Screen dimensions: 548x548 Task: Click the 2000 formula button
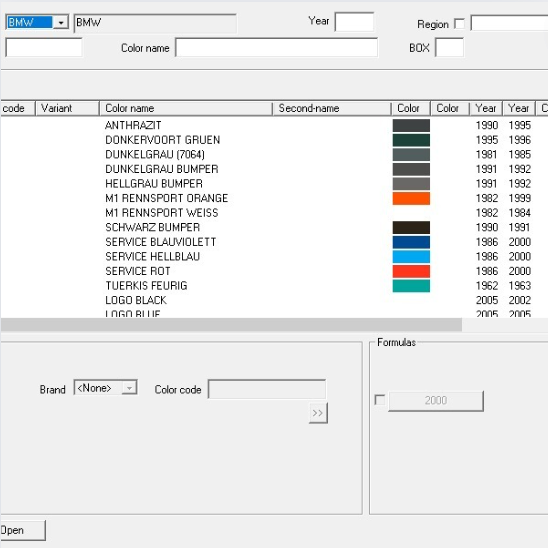coord(436,401)
